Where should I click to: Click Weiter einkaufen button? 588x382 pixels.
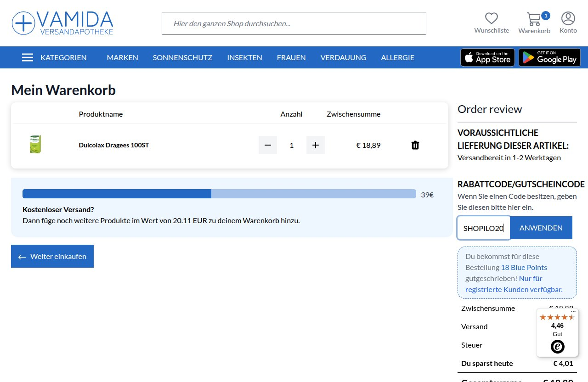(x=52, y=256)
